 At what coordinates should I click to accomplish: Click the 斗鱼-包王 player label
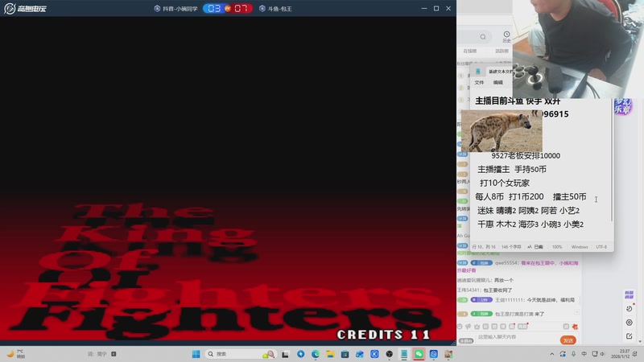click(x=275, y=9)
